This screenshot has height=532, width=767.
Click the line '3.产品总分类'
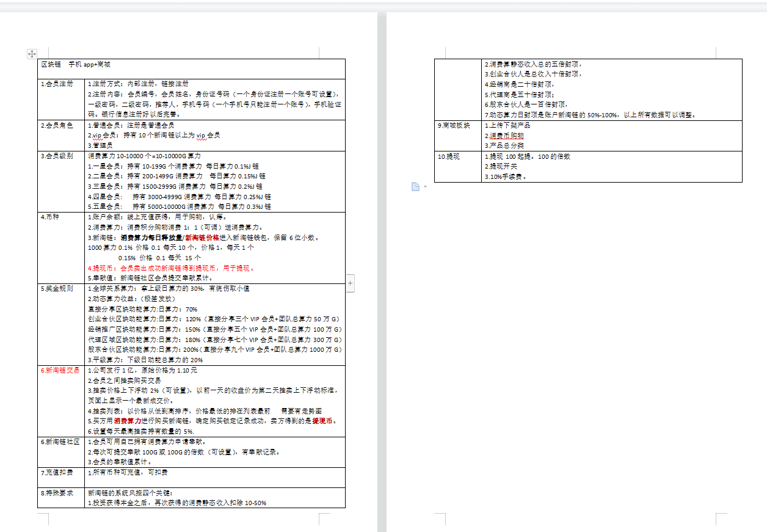(x=504, y=146)
